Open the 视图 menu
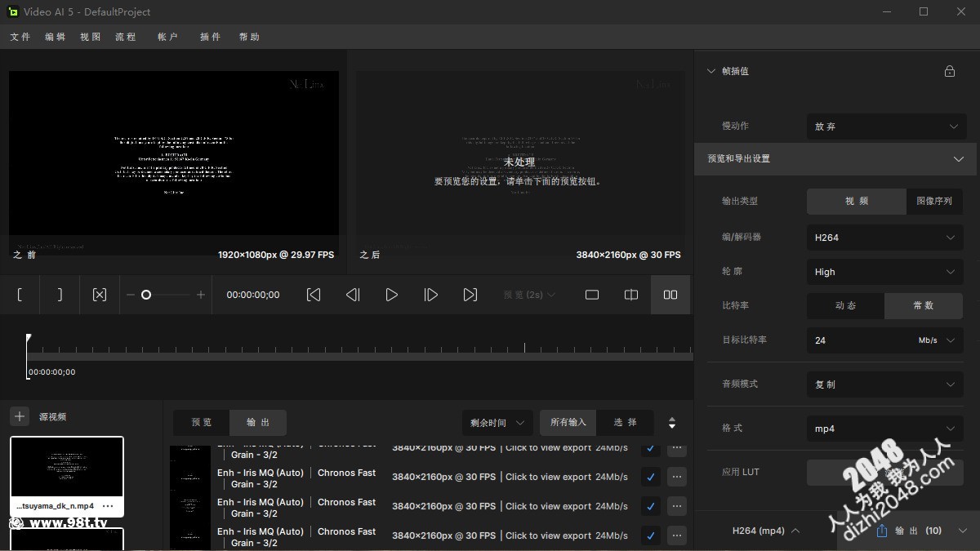 (x=91, y=37)
